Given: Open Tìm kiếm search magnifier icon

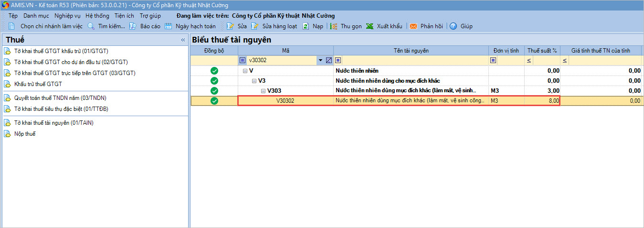Looking at the screenshot, I should [x=91, y=26].
